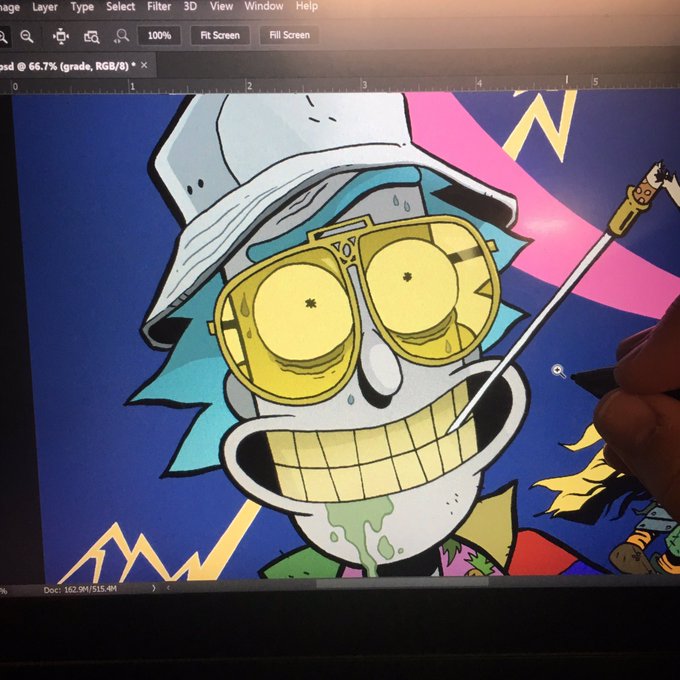Open the Layer menu

pos(45,7)
